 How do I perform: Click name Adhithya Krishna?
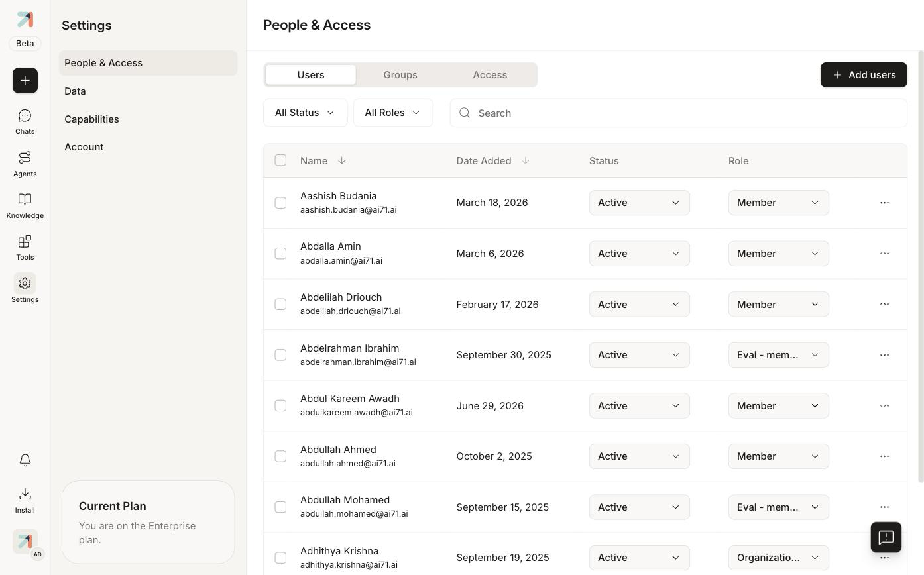pos(339,551)
